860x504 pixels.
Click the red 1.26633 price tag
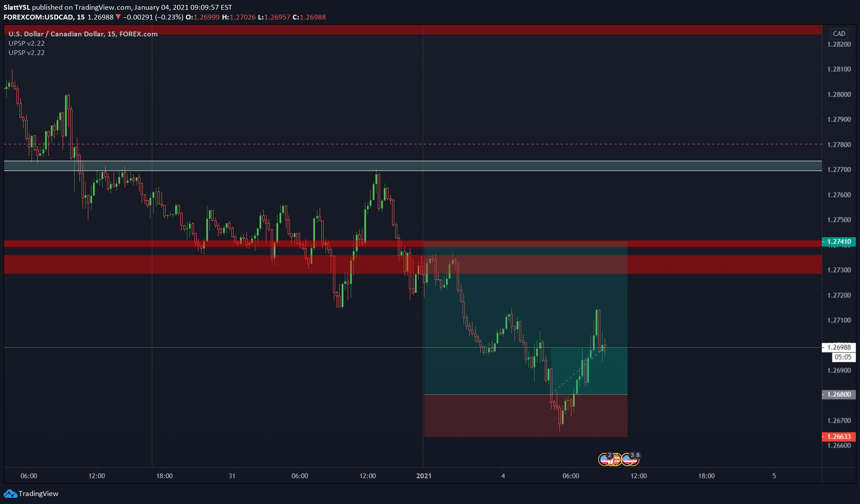point(839,437)
